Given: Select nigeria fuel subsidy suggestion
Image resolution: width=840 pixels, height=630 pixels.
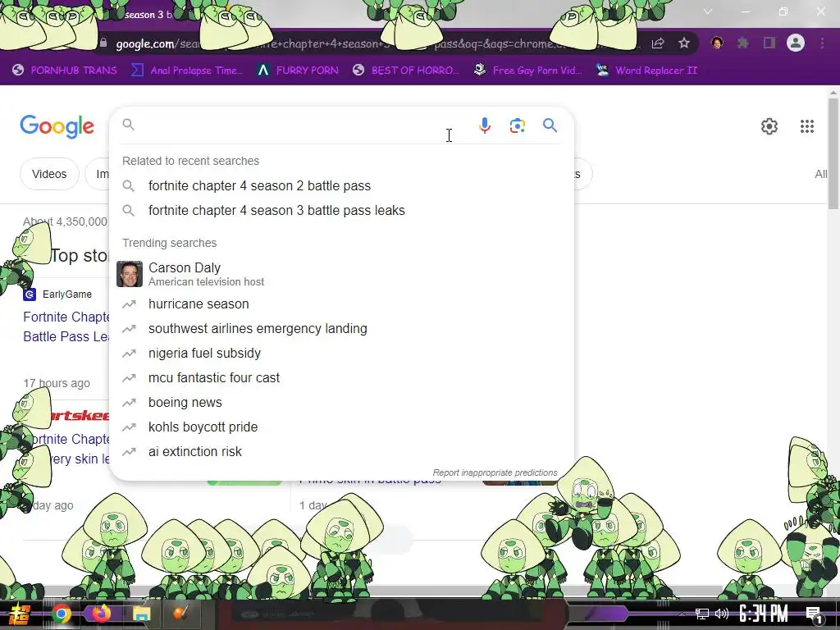Looking at the screenshot, I should click(341, 353).
